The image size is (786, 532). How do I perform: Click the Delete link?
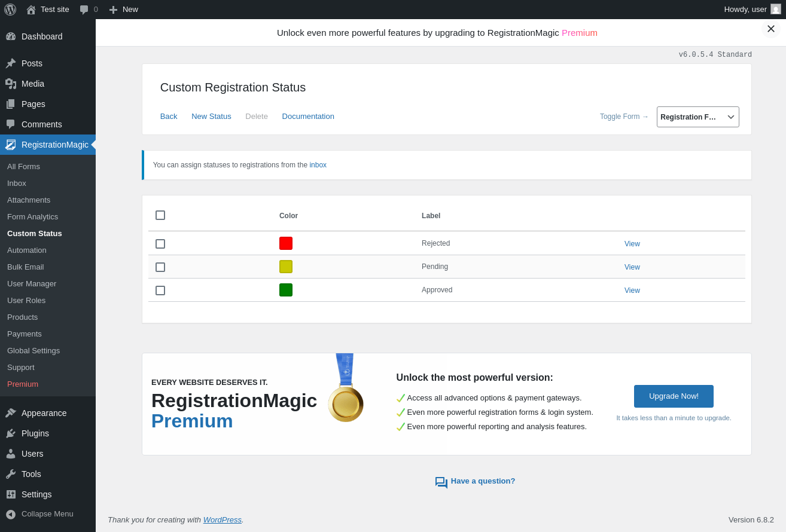click(x=257, y=117)
